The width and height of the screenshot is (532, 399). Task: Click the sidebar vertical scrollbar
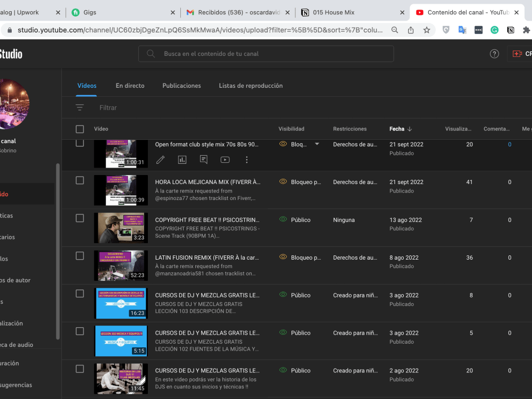pyautogui.click(x=57, y=252)
